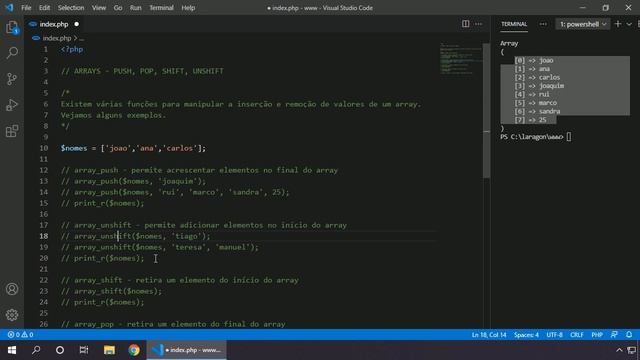Open the Explorer view in activity bar
Viewport: 640px width, 360px height.
click(x=12, y=28)
